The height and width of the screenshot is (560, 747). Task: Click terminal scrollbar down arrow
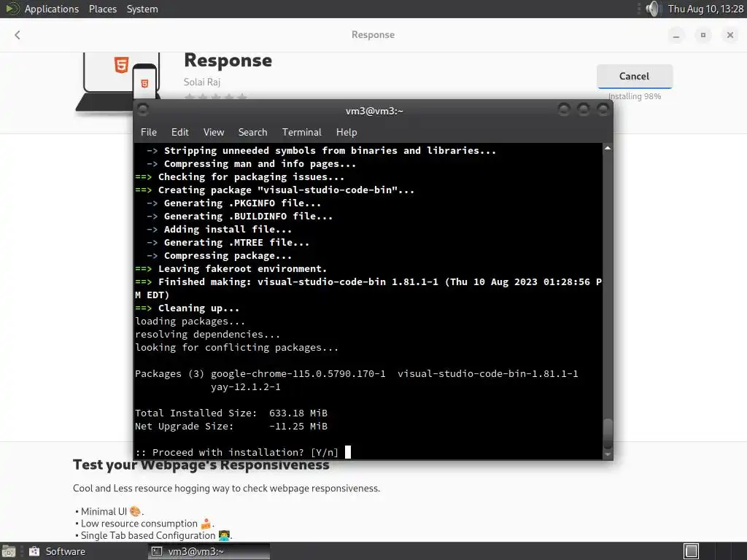[x=608, y=454]
